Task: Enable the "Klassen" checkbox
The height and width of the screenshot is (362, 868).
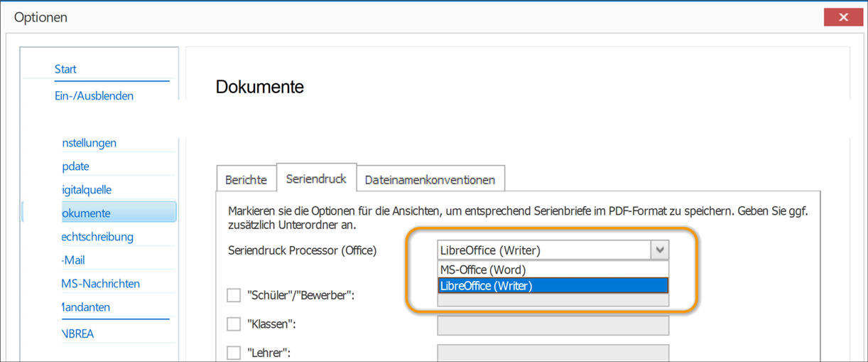Action: [x=234, y=324]
